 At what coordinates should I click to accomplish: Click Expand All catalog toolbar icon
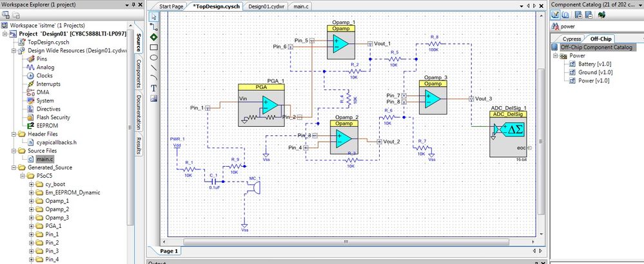pos(578,15)
